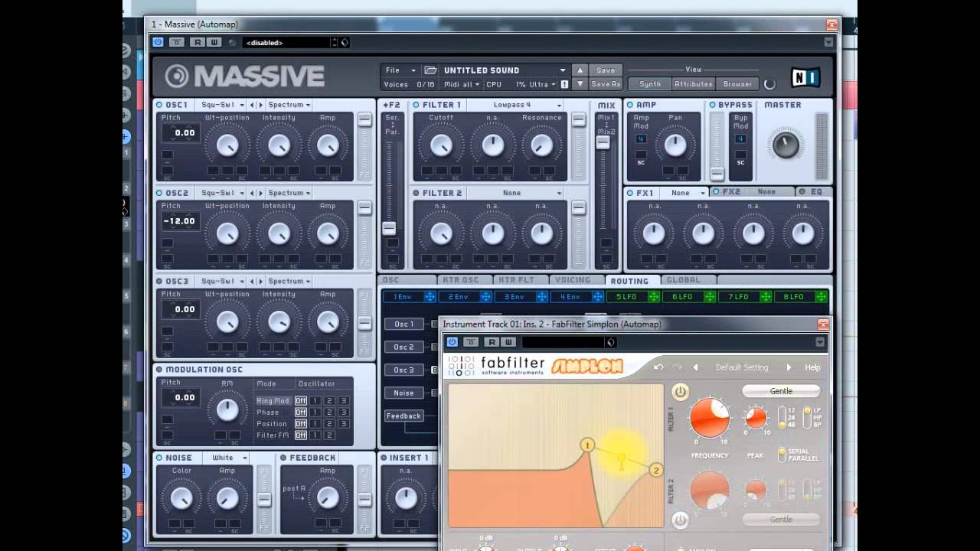Toggle the Simplon Filter 2 power button
Viewport: 980px width, 551px height.
click(680, 520)
